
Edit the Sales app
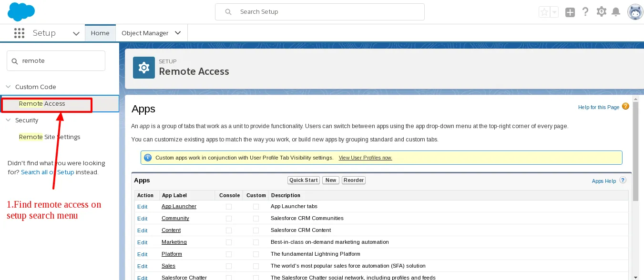coord(142,266)
